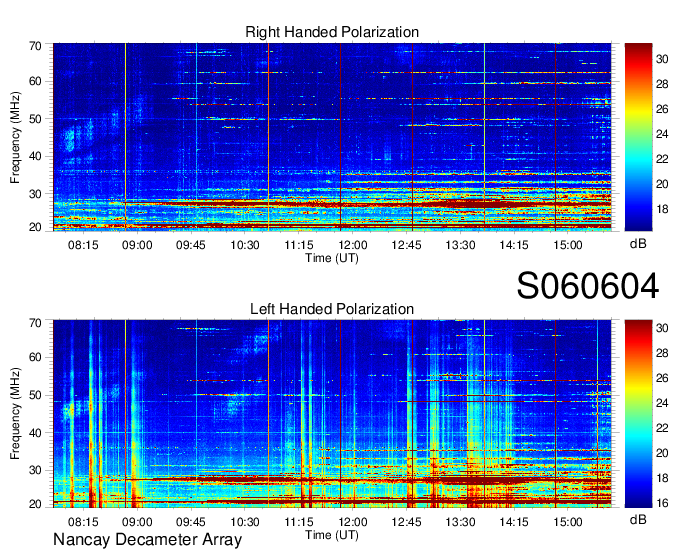Click the "08:15" time tick of Right Handed plot
Viewport: 680px width, 552px height.
[x=83, y=245]
